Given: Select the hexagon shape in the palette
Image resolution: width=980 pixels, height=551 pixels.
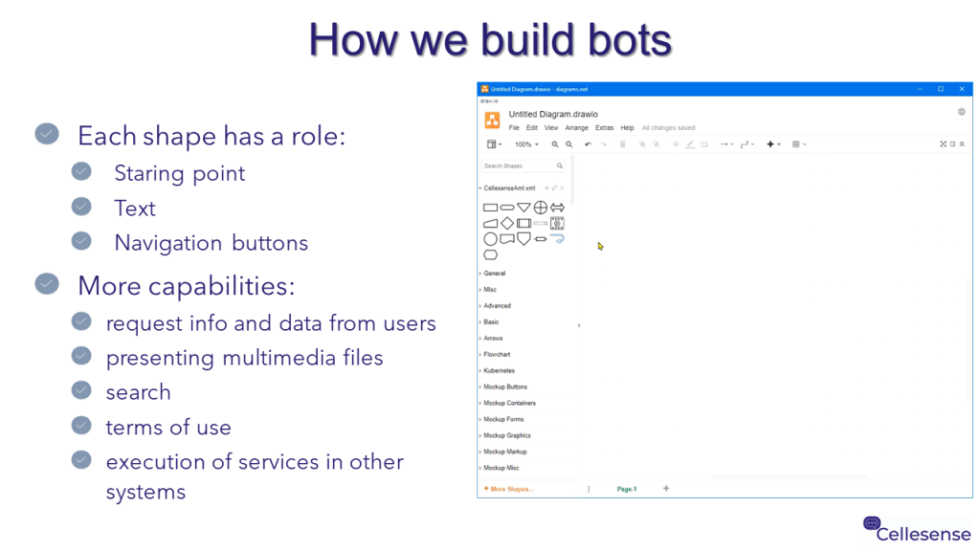Looking at the screenshot, I should click(490, 255).
